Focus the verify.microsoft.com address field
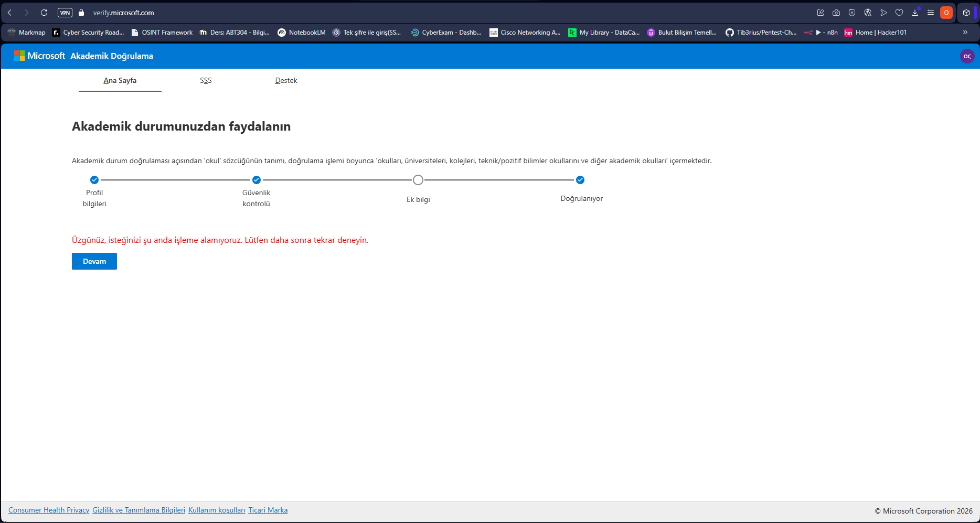Viewport: 980px width, 523px height. click(x=124, y=13)
